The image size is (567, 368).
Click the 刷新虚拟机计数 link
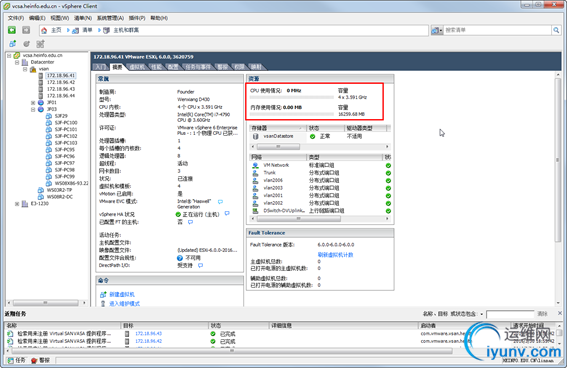point(335,255)
